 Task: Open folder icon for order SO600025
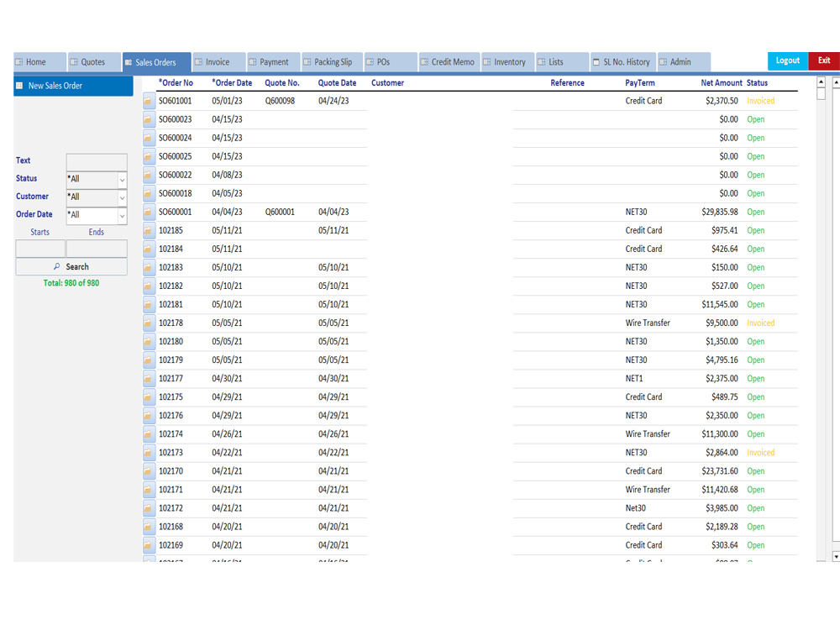point(149,156)
